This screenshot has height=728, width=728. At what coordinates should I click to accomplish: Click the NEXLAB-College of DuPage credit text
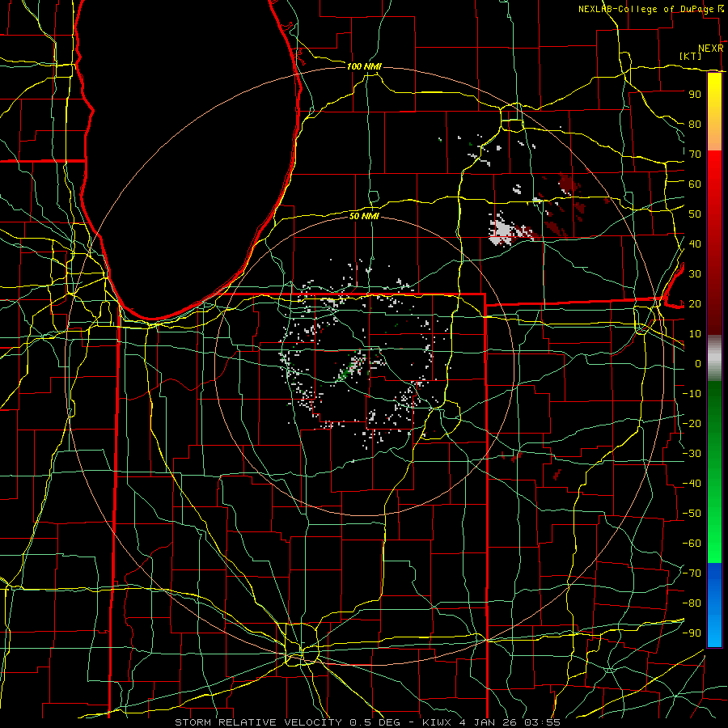tap(645, 9)
